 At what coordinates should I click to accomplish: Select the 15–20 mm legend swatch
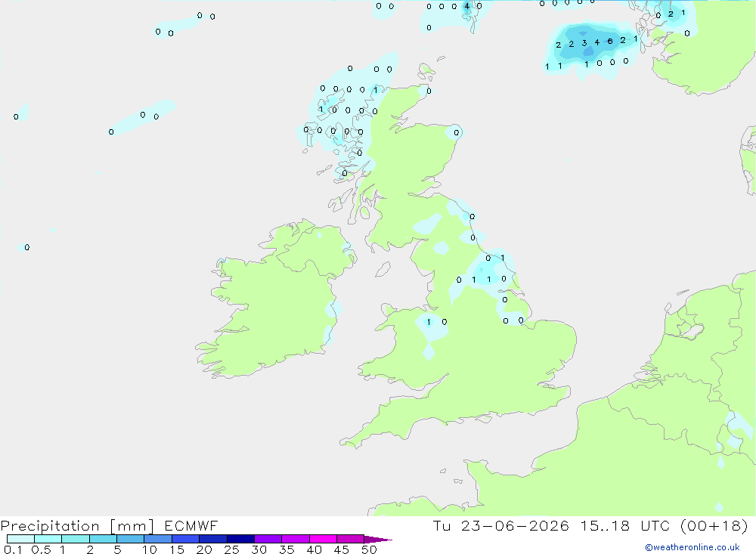click(186, 539)
